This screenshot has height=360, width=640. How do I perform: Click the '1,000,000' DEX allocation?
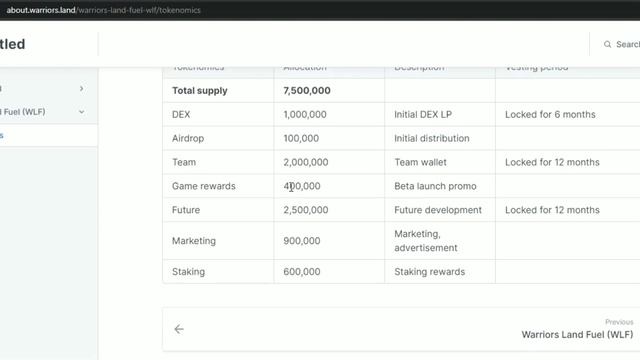(305, 114)
